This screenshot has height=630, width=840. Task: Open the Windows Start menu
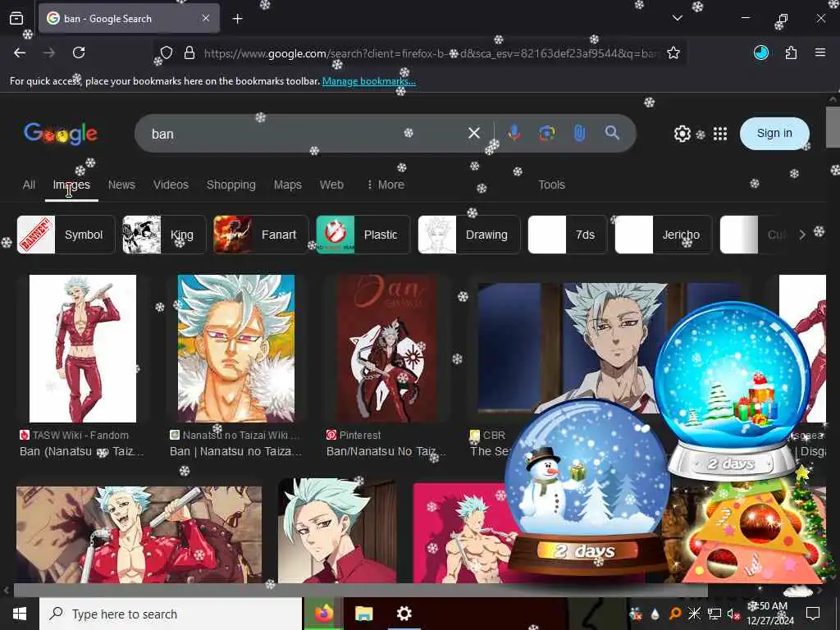(20, 614)
